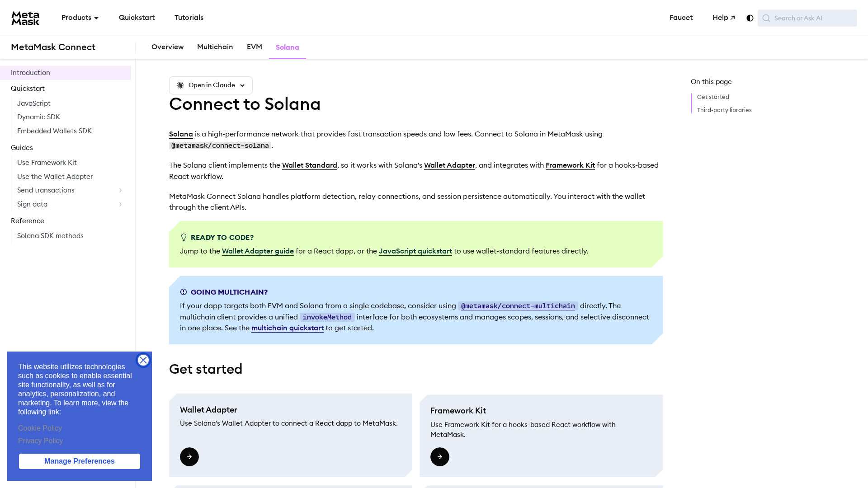This screenshot has height=488, width=868.
Task: Click the Reference sidebar heading
Action: point(28,221)
